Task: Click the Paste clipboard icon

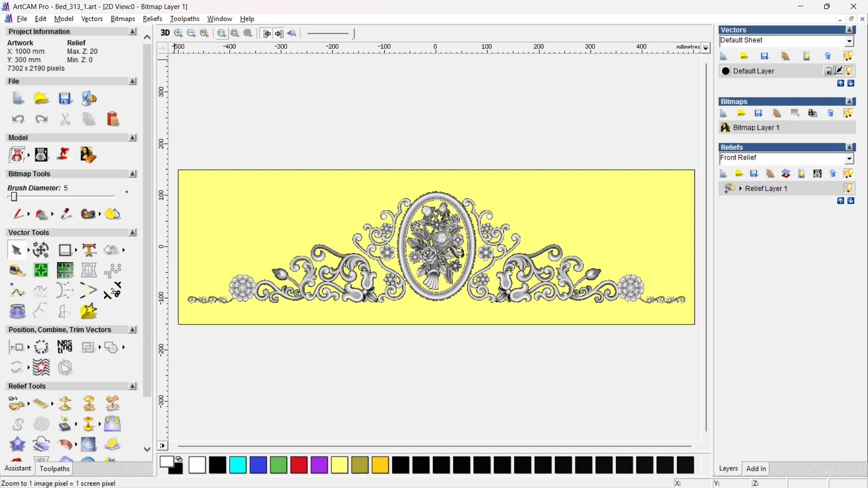Action: coord(113,119)
